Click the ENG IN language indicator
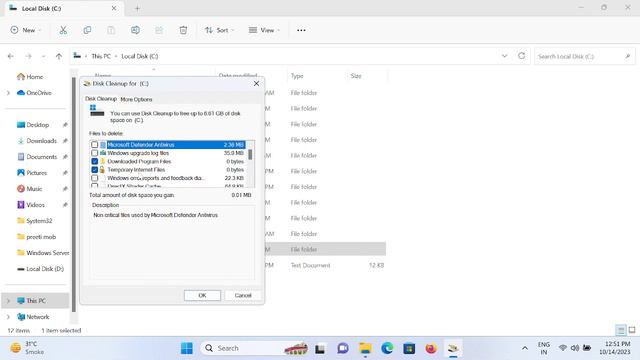 (x=544, y=348)
